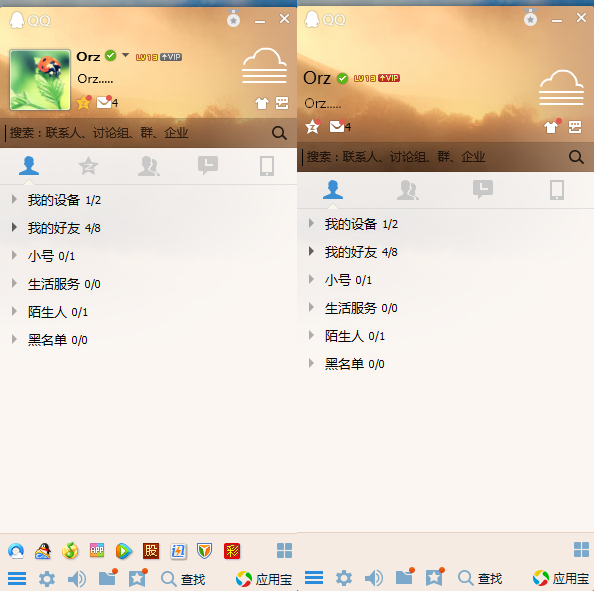Viewport: 596px width, 591px height.
Task: Open status dropdown arrow next to Orz name in left window
Action: pyautogui.click(x=125, y=55)
